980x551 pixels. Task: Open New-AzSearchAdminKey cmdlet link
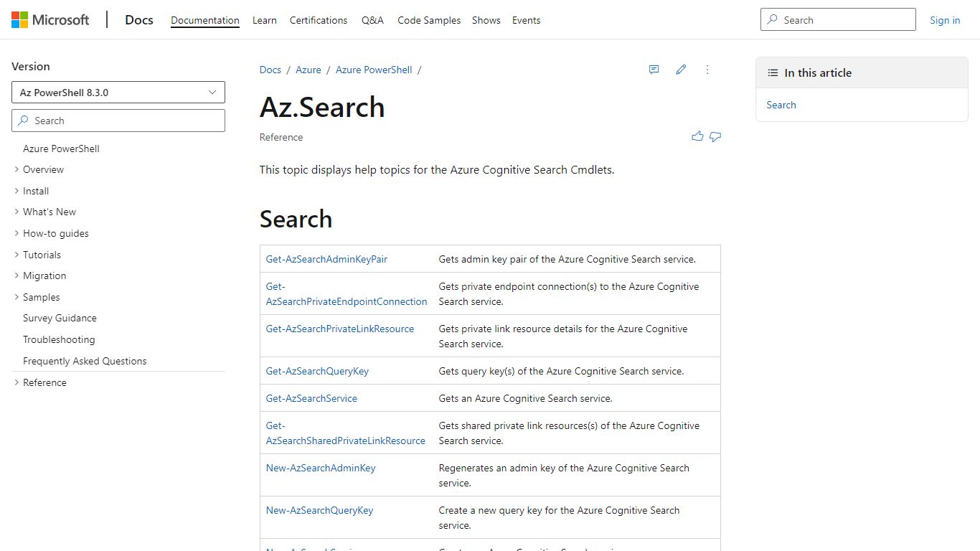point(321,468)
